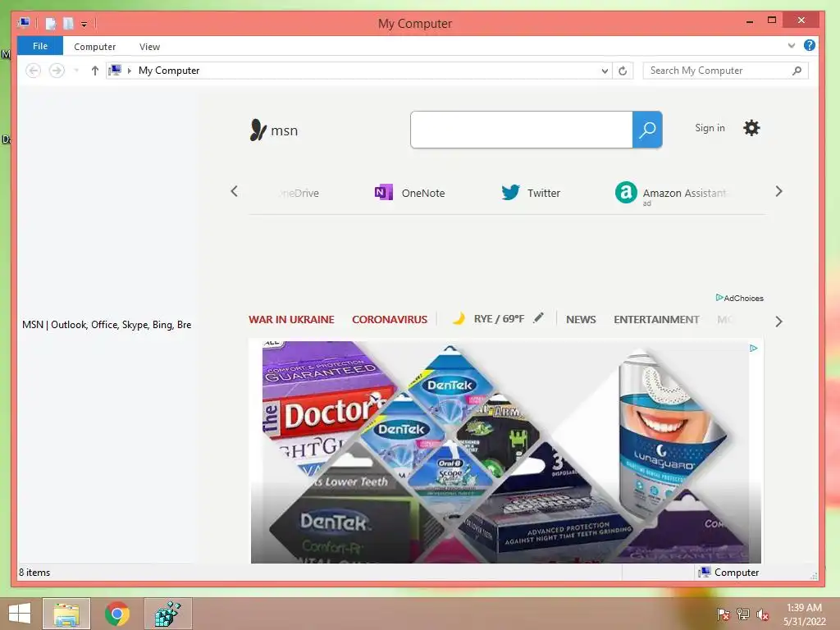Image resolution: width=840 pixels, height=630 pixels.
Task: Click the partially hidden OneDrive shortcut
Action: click(298, 193)
